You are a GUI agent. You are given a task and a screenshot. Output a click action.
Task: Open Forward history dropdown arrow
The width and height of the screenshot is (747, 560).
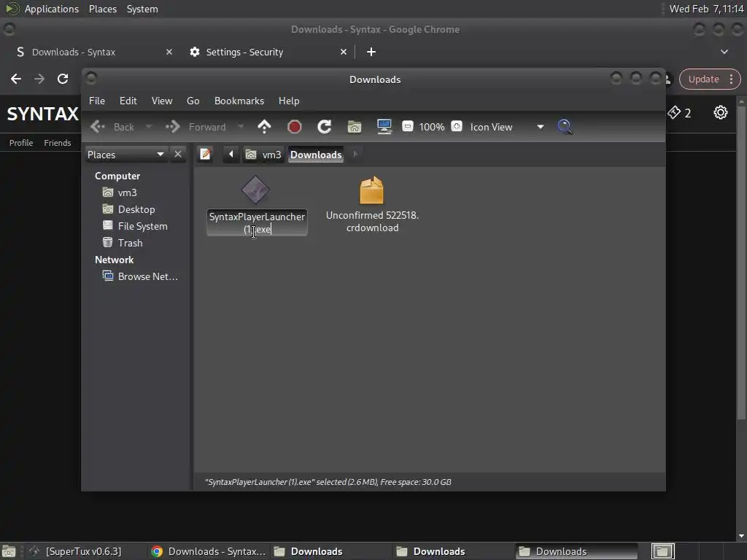[x=241, y=127]
